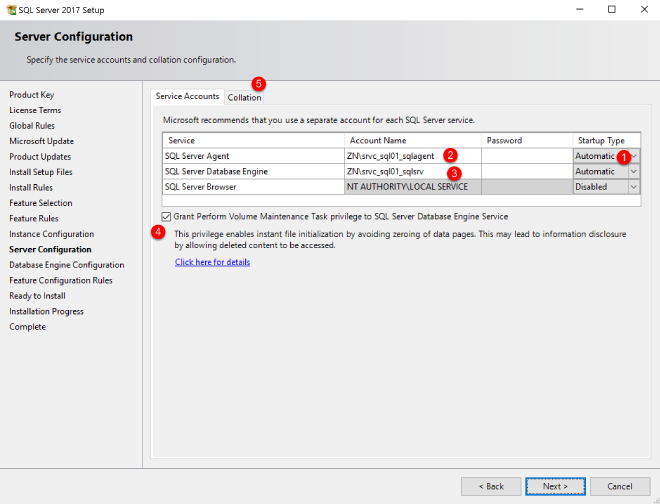Click red annotation marker number 4
The image size is (660, 504).
pyautogui.click(x=157, y=232)
